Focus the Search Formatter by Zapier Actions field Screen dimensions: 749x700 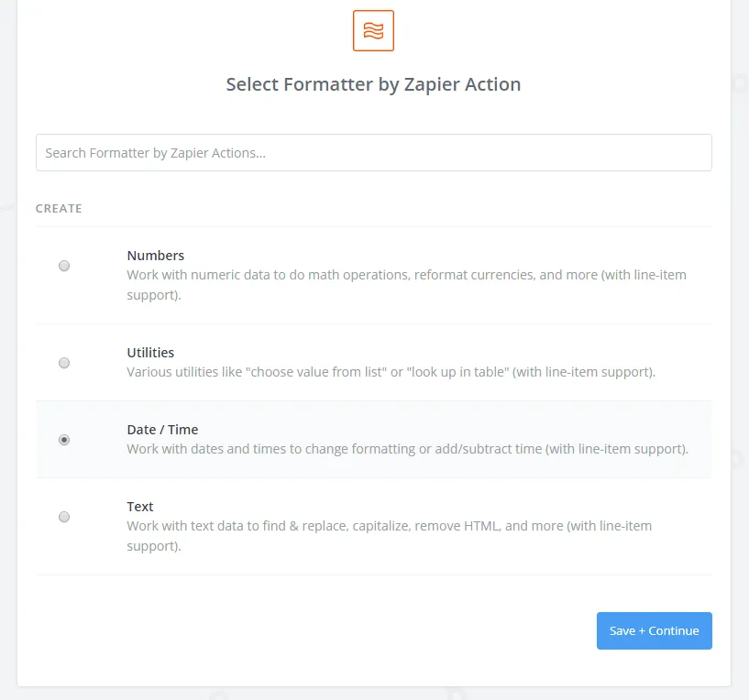coord(373,153)
